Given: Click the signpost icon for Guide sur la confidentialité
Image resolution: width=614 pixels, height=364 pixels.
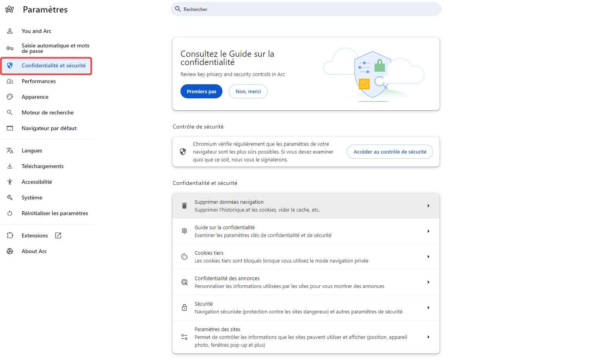Looking at the screenshot, I should (184, 231).
